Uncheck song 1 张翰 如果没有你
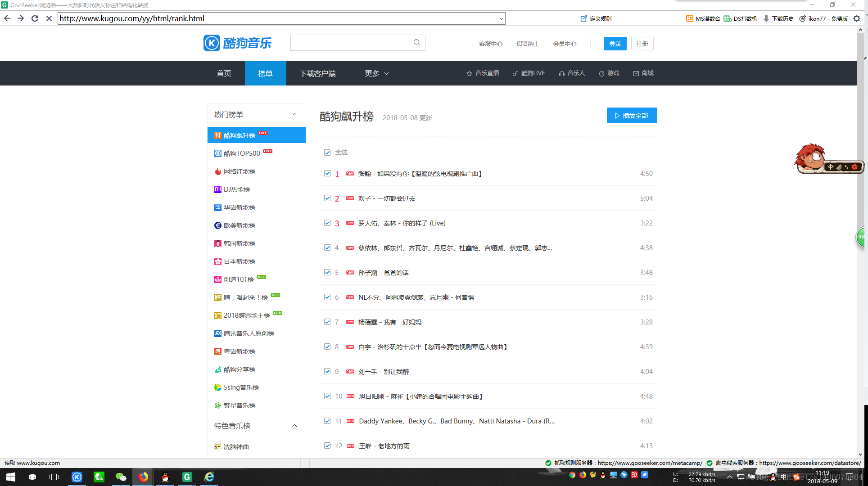This screenshot has width=868, height=486. coord(327,173)
